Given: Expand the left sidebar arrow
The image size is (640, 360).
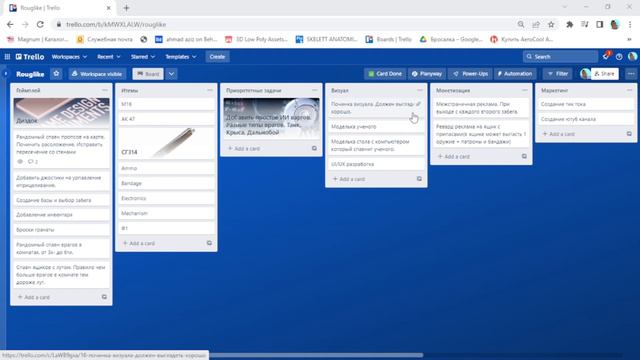Looking at the screenshot, I should coord(6,74).
